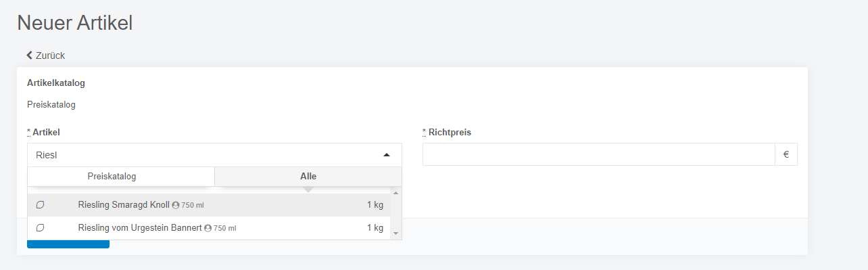Click the blue button below the dropdown
The height and width of the screenshot is (270, 868).
click(68, 244)
